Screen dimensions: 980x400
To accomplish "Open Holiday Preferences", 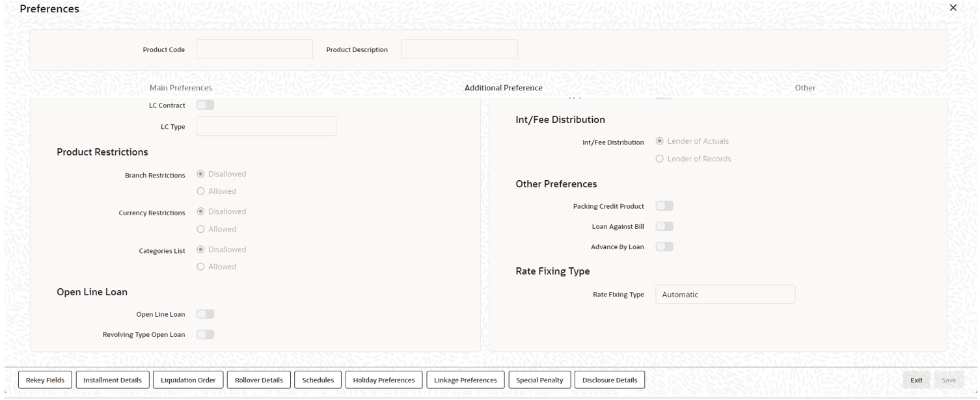I will click(384, 380).
